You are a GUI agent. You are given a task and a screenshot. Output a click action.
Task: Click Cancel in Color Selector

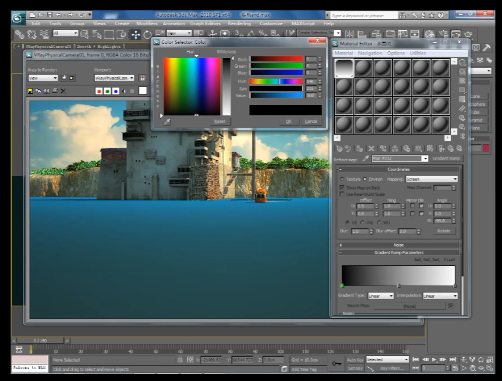point(311,122)
